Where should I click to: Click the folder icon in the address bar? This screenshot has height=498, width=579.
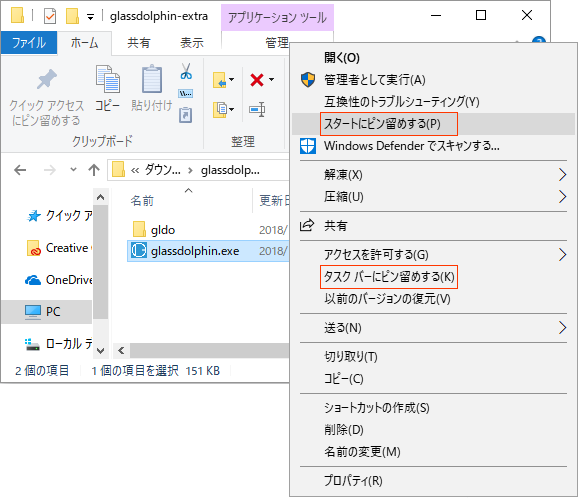(118, 170)
